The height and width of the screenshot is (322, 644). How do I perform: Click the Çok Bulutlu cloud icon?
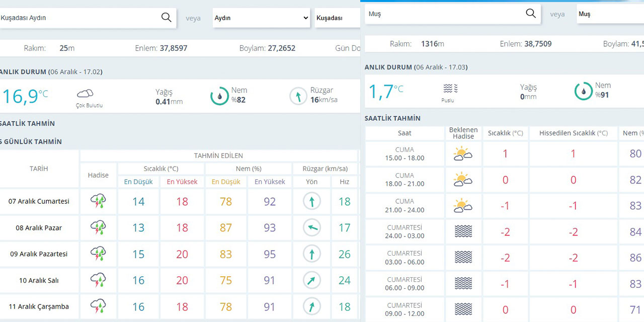(x=85, y=94)
